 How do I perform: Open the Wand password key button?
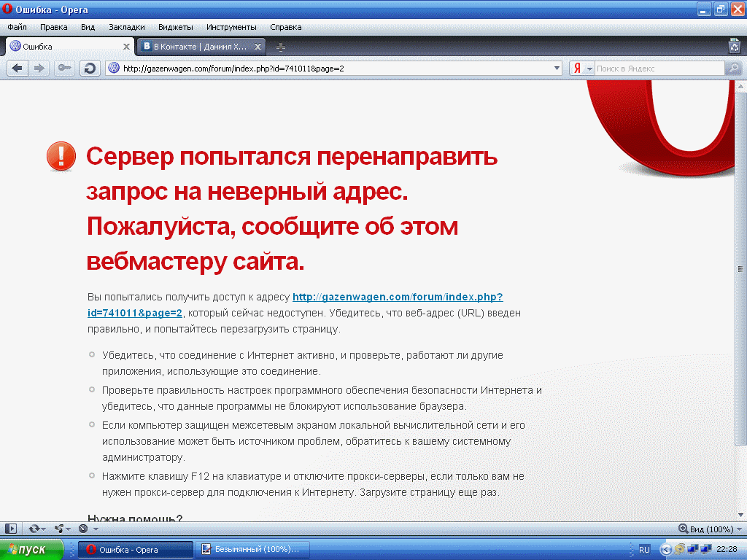click(x=64, y=69)
